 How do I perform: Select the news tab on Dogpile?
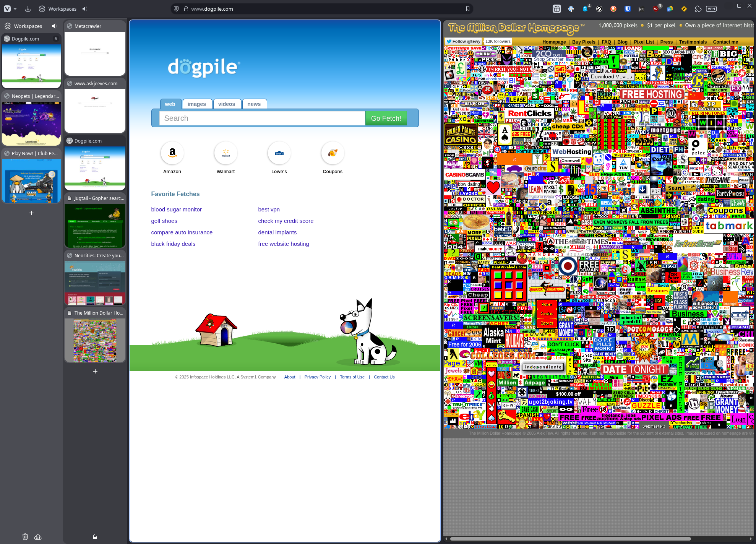click(x=254, y=104)
